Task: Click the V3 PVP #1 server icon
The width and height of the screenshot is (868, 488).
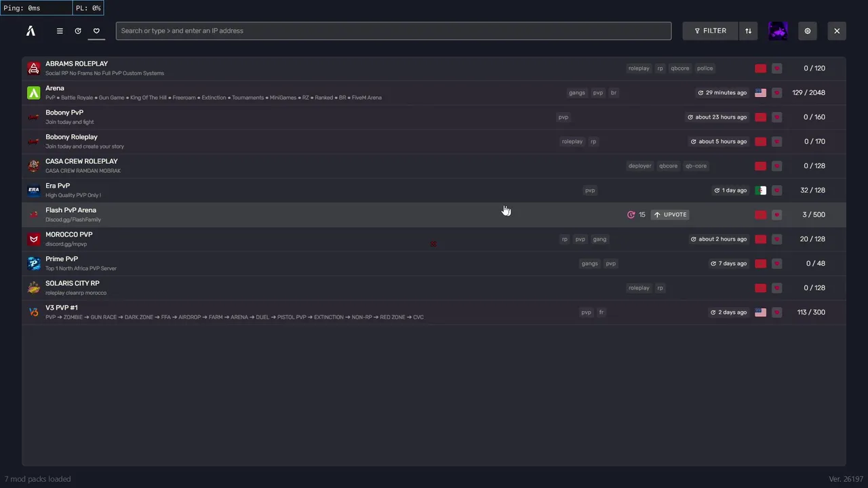Action: pos(33,312)
